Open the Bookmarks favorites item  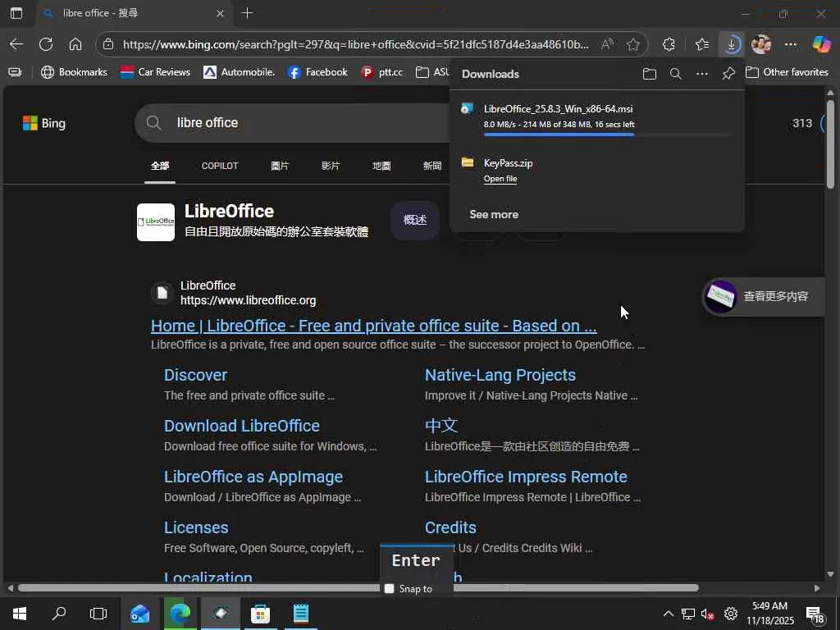tap(74, 72)
